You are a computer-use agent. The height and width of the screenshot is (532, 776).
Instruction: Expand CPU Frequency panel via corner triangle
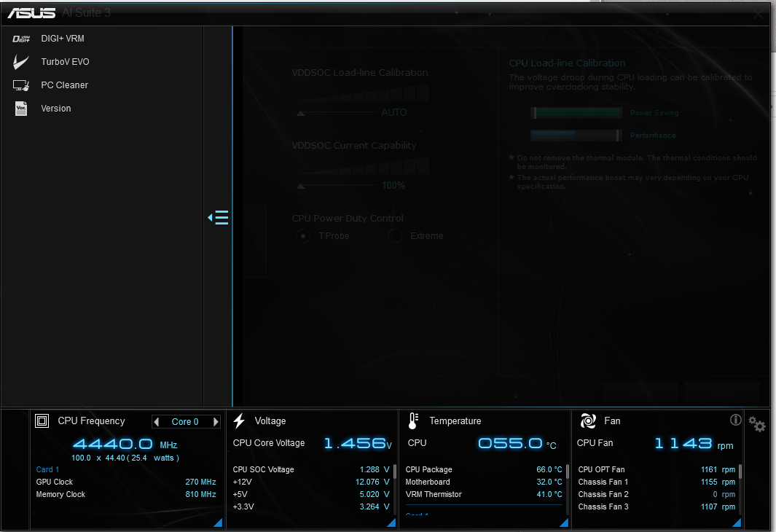click(x=218, y=523)
